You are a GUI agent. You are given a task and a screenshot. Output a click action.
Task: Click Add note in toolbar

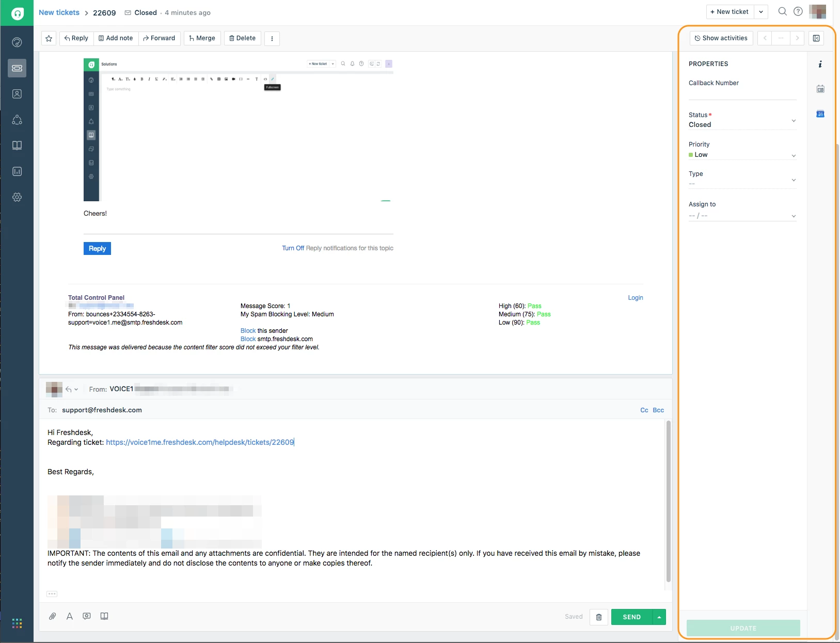click(x=116, y=38)
